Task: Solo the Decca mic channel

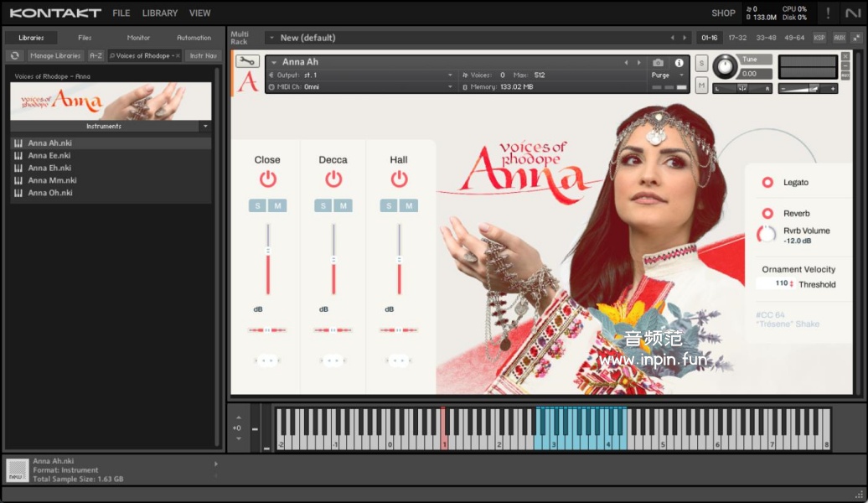Action: (323, 205)
